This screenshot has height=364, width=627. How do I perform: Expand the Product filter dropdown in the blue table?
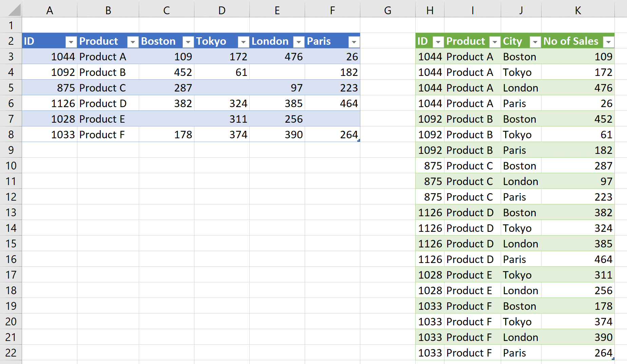[x=133, y=41]
